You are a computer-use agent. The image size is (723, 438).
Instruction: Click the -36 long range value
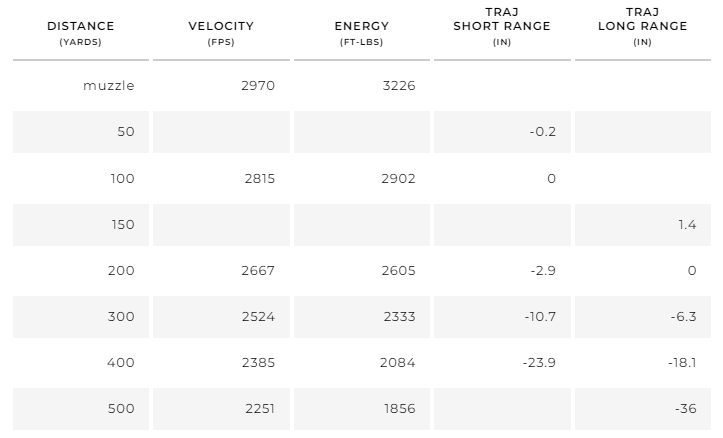coord(684,409)
